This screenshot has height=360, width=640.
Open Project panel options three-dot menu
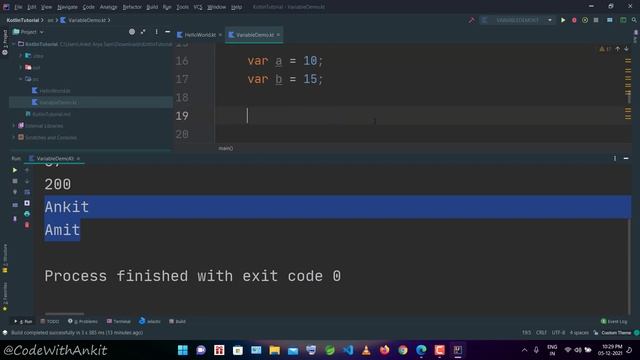pyautogui.click(x=156, y=31)
